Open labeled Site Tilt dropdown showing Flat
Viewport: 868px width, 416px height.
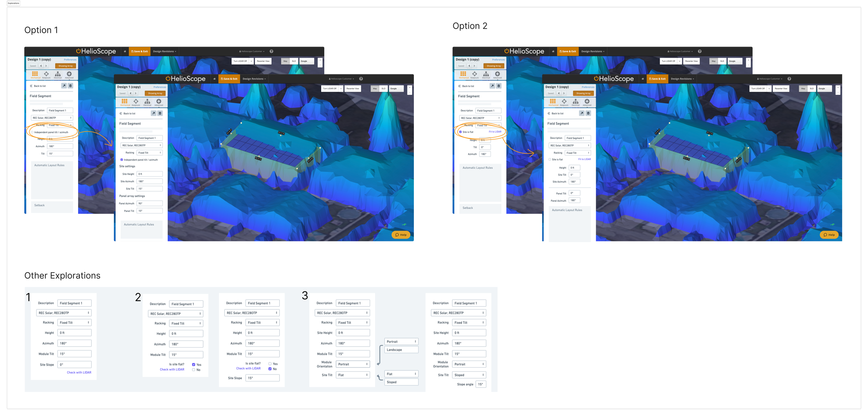(353, 375)
